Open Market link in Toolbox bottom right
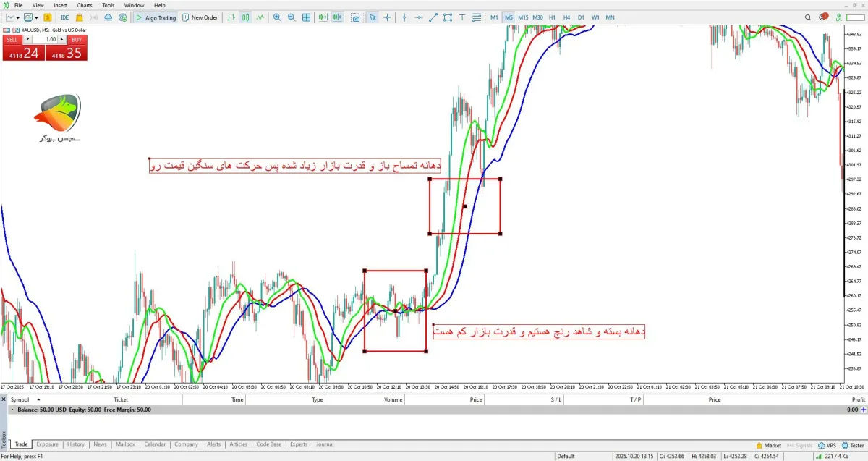 coord(768,445)
